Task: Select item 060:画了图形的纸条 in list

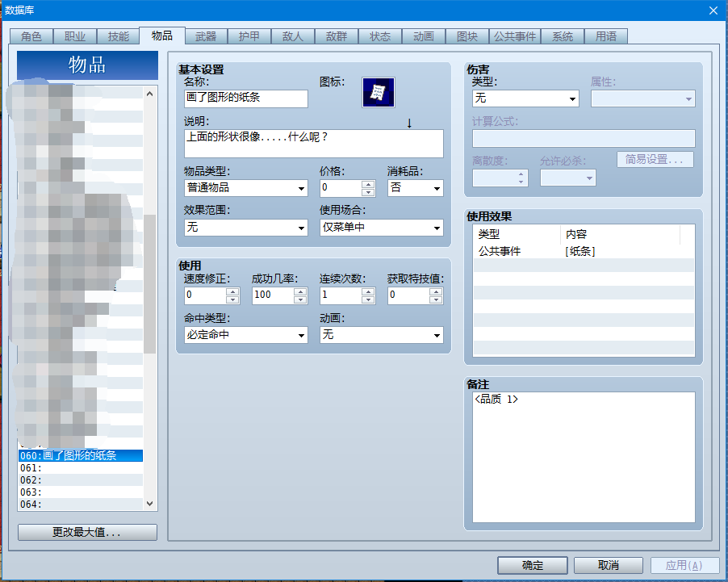Action: tap(81, 455)
